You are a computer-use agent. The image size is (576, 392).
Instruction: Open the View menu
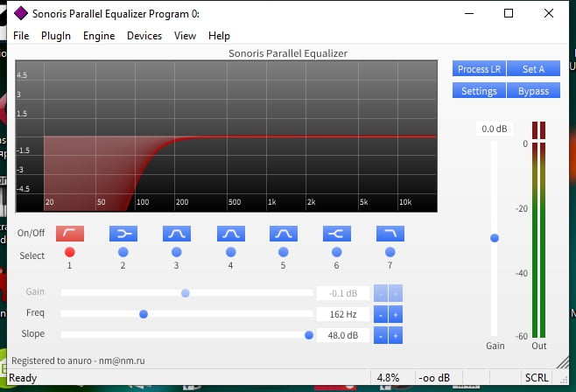click(x=185, y=36)
